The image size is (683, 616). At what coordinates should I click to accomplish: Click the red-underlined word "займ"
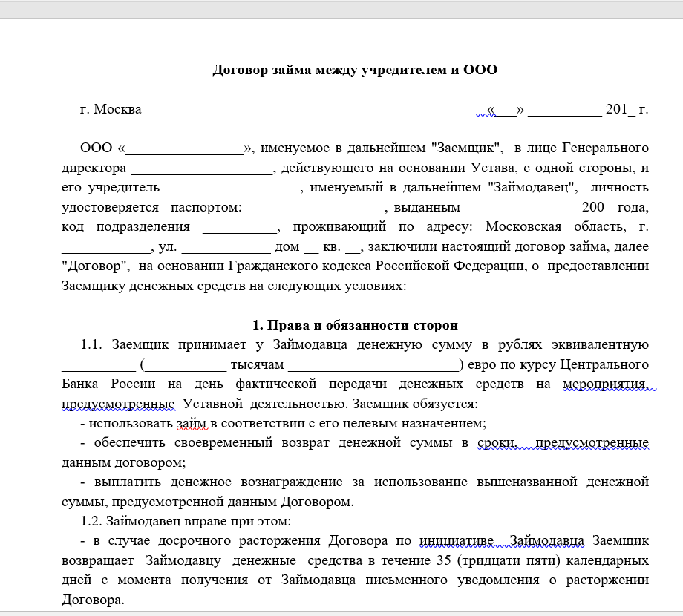tap(192, 423)
